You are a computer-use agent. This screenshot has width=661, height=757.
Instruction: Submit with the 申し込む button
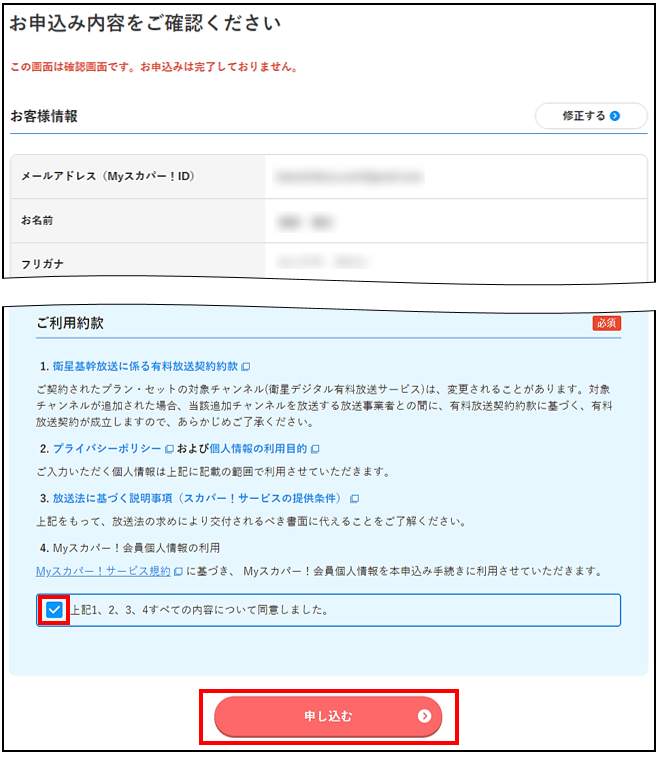point(328,716)
